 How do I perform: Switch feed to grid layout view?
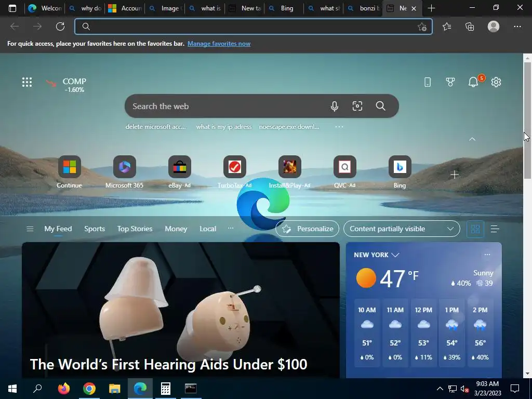click(475, 229)
